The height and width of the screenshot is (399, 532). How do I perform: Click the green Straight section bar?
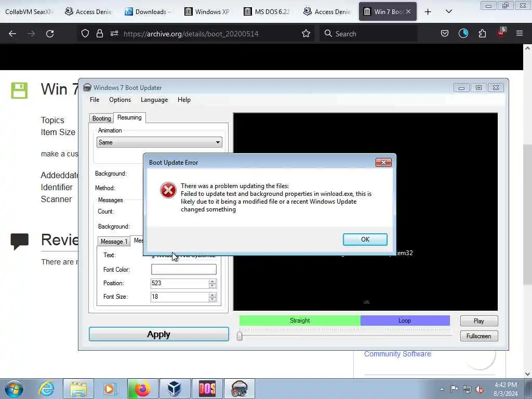300,320
